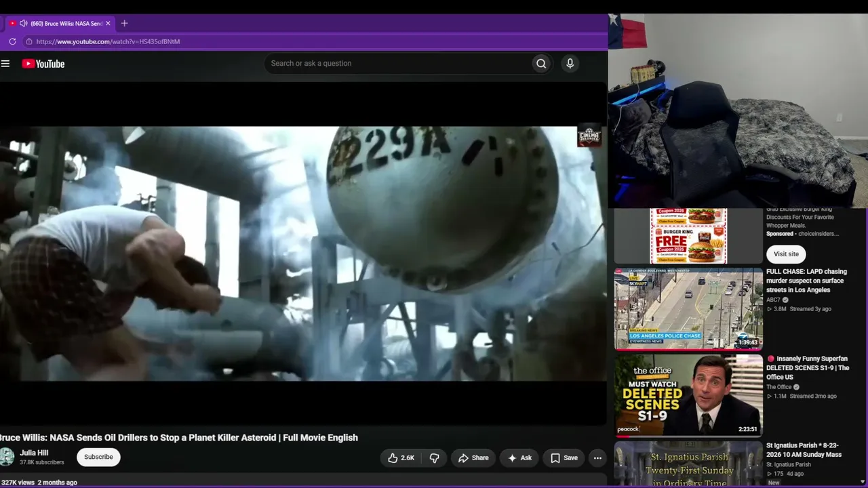This screenshot has height=488, width=868.
Task: Open 'St Ignatius Parish 10 AM Sunday Mass' title
Action: pos(804,450)
